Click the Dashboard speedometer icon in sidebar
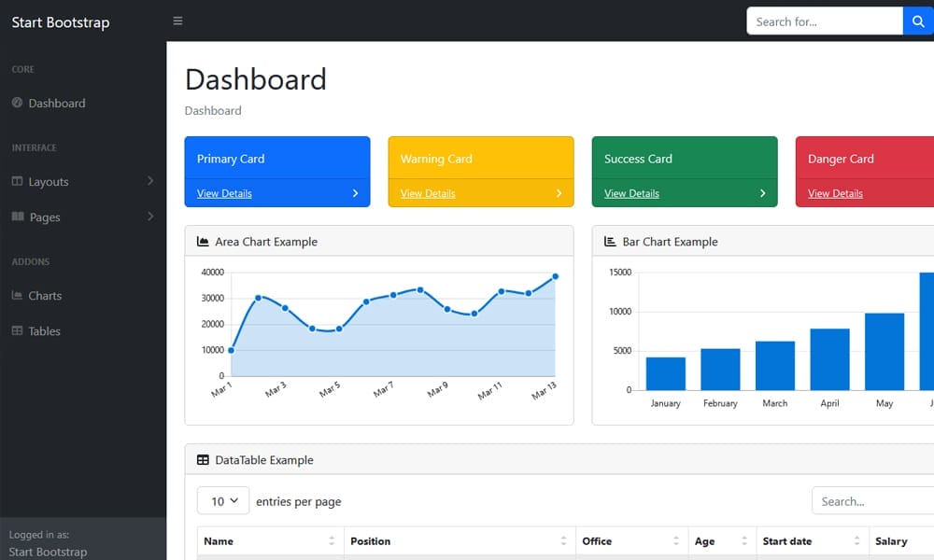 17,103
